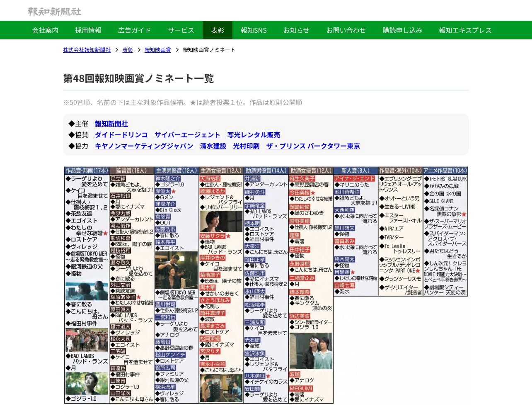The height and width of the screenshot is (409, 532).
Task: Open the 会社案内 menu item
Action: tap(45, 30)
